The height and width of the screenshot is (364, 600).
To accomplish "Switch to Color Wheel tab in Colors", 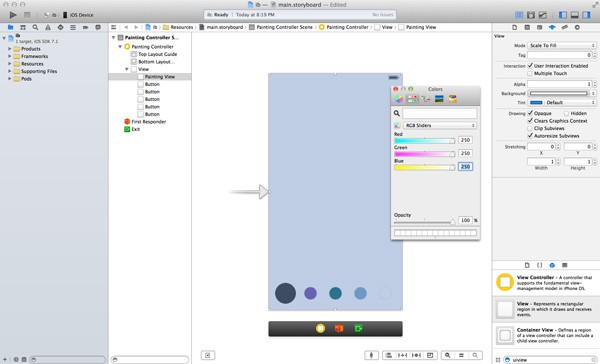I will coord(399,99).
